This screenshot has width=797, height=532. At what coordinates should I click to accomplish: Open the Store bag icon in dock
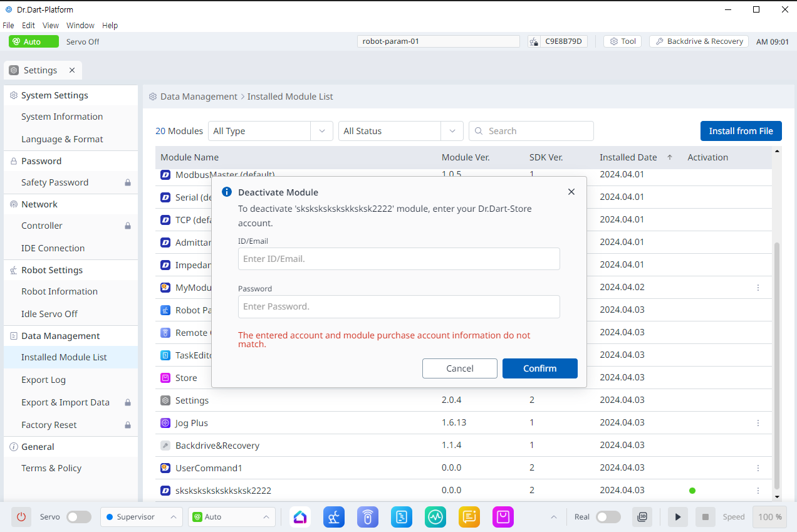coord(503,517)
